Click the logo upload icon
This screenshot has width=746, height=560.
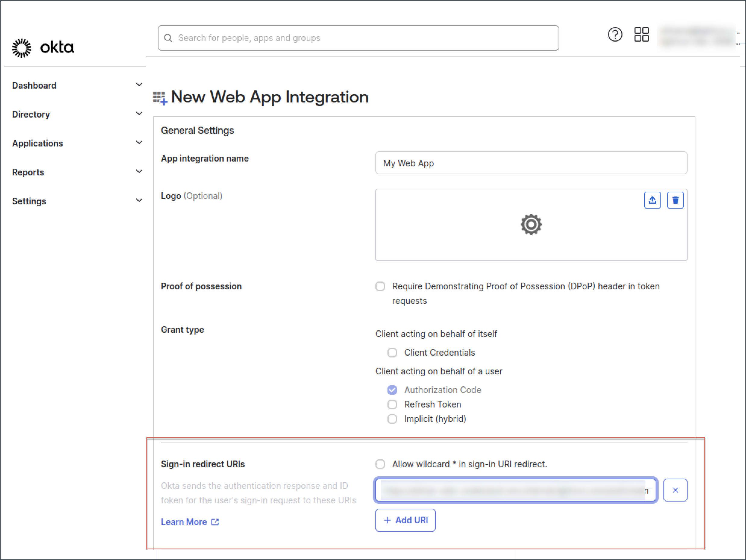point(652,200)
